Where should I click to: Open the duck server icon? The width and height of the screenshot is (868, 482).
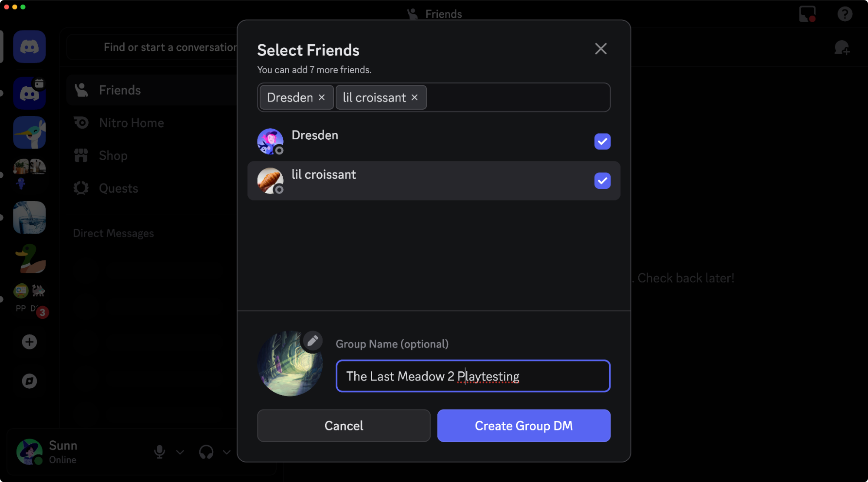point(29,258)
